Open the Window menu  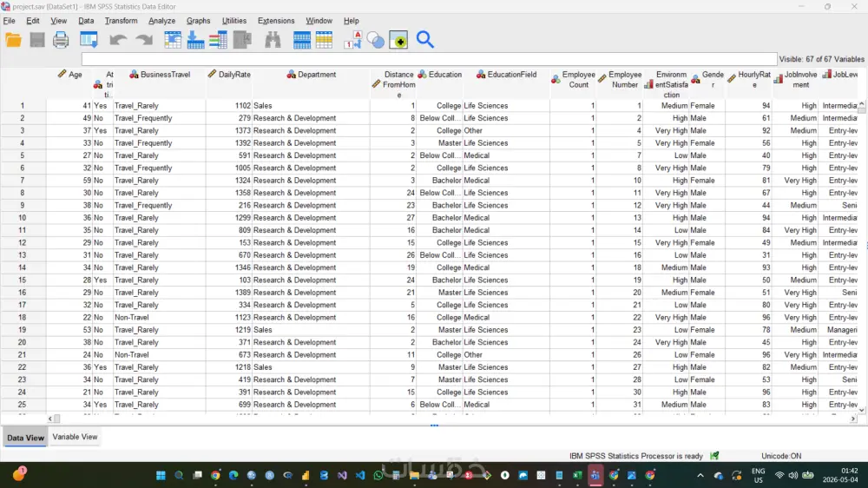pos(319,21)
